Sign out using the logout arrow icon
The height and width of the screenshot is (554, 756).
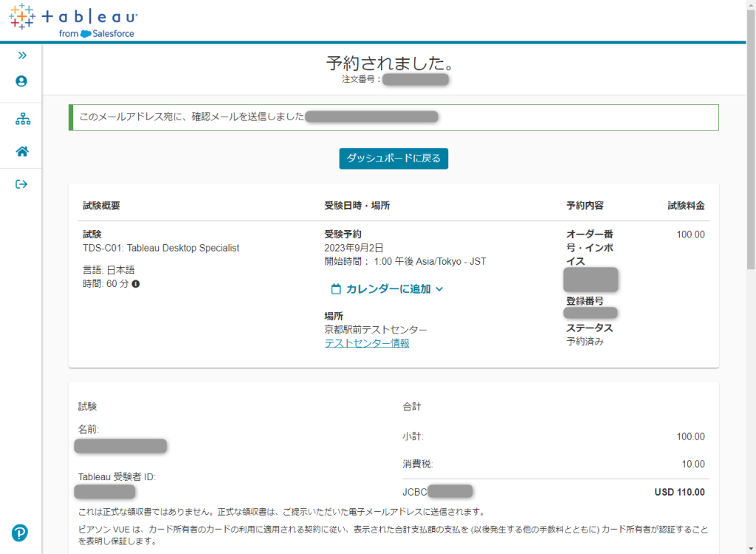pos(21,184)
